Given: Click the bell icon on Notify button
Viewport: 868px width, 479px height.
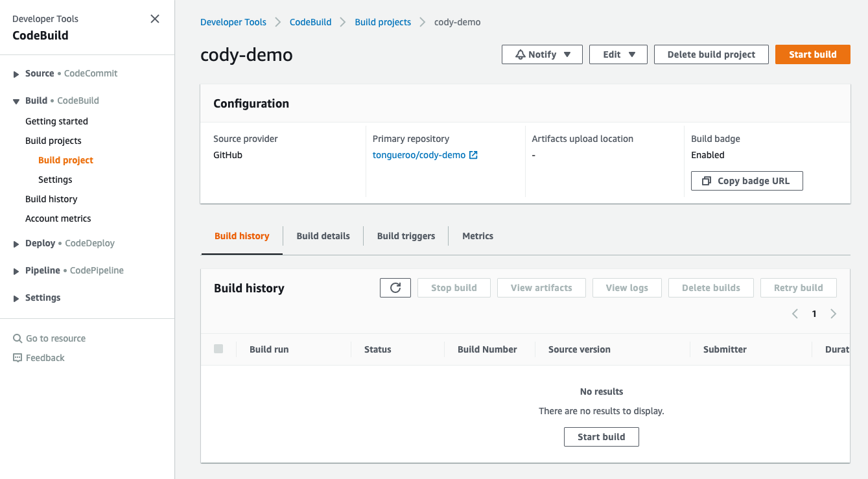Looking at the screenshot, I should tap(520, 54).
